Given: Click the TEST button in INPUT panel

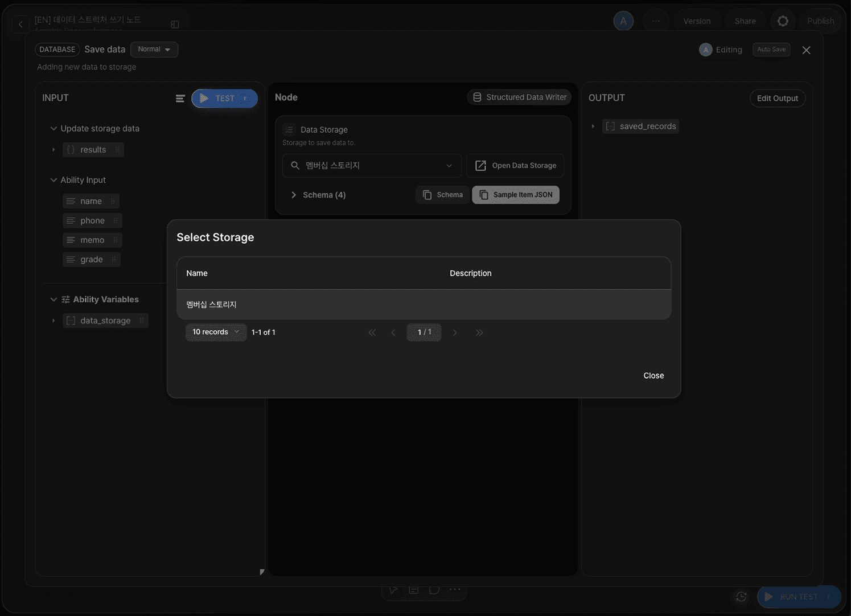Looking at the screenshot, I should pyautogui.click(x=224, y=98).
